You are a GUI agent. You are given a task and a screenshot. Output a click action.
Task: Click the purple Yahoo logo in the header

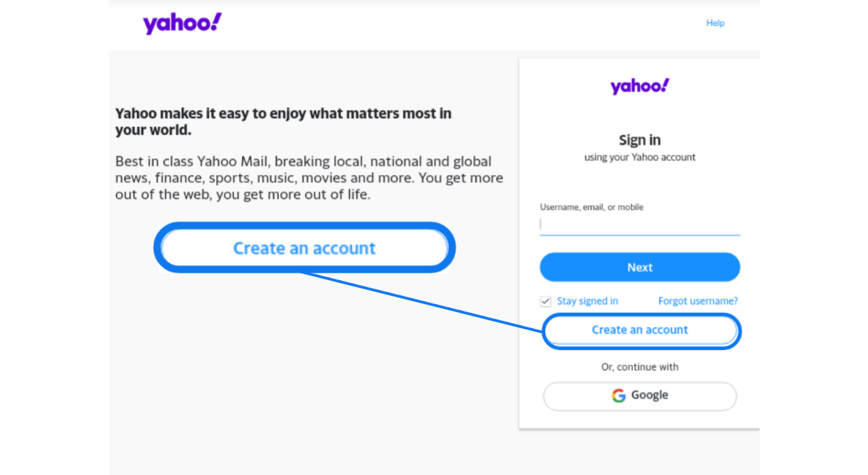coord(182,22)
